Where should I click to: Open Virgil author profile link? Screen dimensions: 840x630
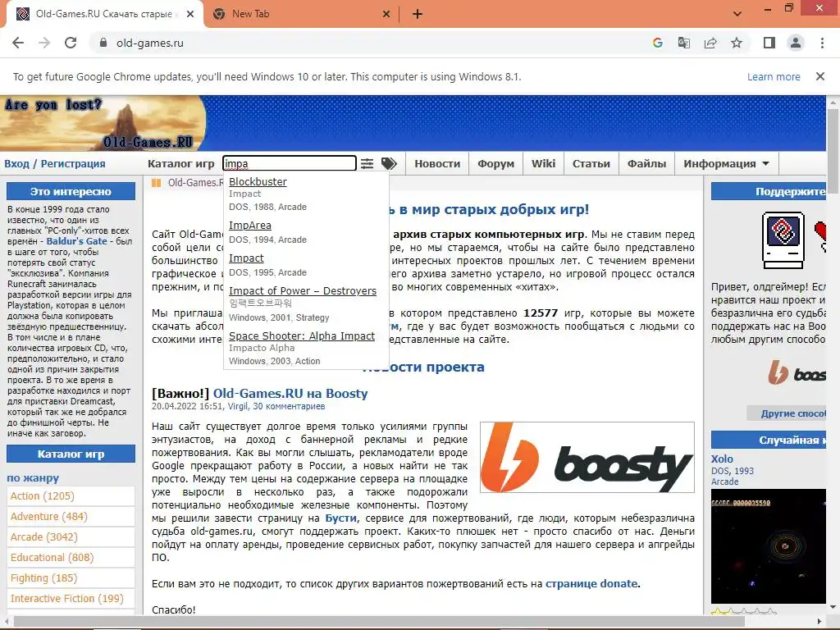pos(237,406)
